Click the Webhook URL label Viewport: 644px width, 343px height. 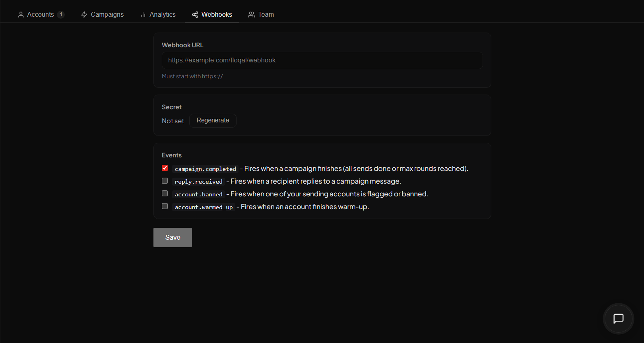(182, 45)
